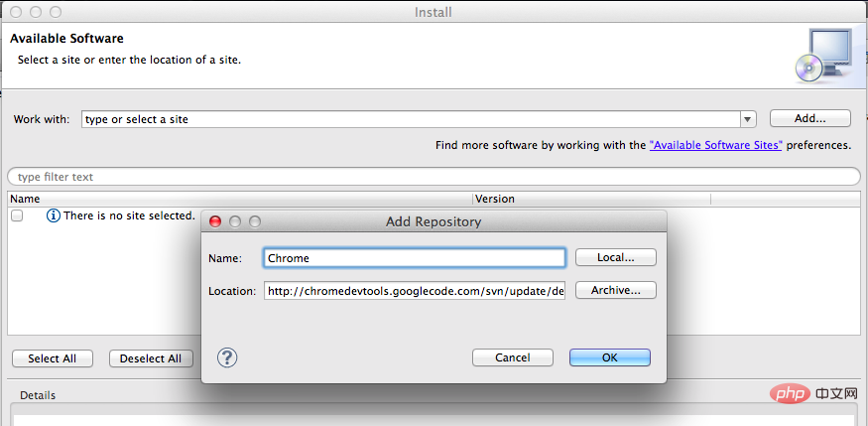The height and width of the screenshot is (426, 868).
Task: Click Cancel in Add Repository dialog
Action: pyautogui.click(x=513, y=357)
